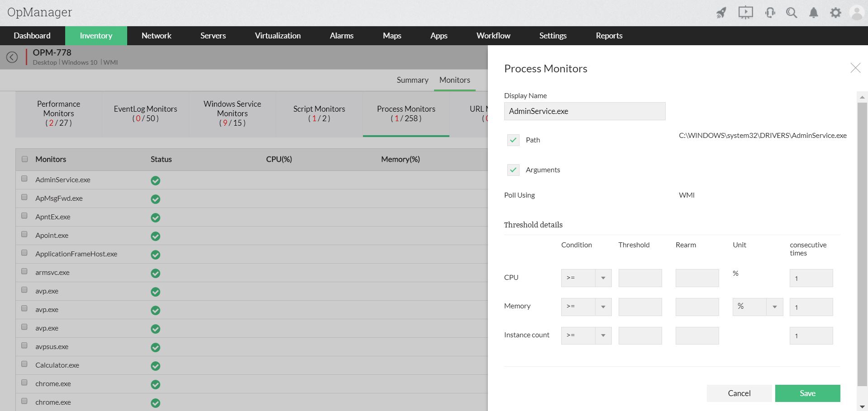
Task: Open search with magnifier icon
Action: [792, 13]
